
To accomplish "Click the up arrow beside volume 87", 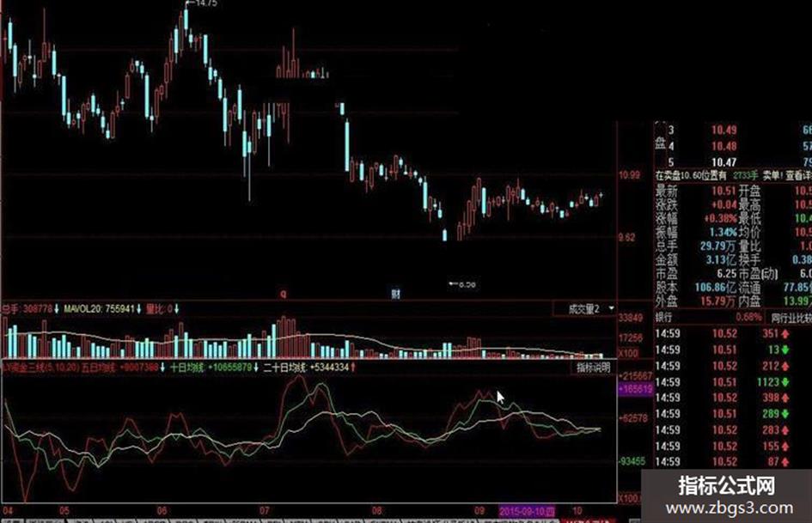I will (x=785, y=461).
